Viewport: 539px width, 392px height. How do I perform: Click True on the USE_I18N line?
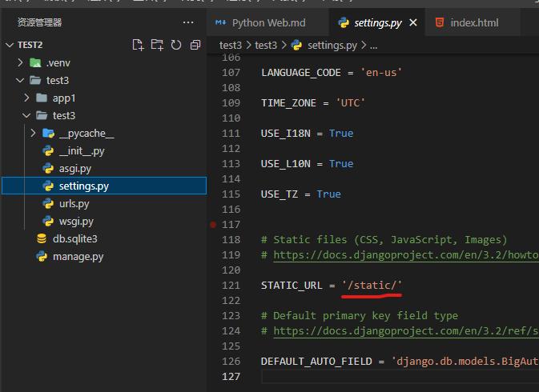click(341, 133)
